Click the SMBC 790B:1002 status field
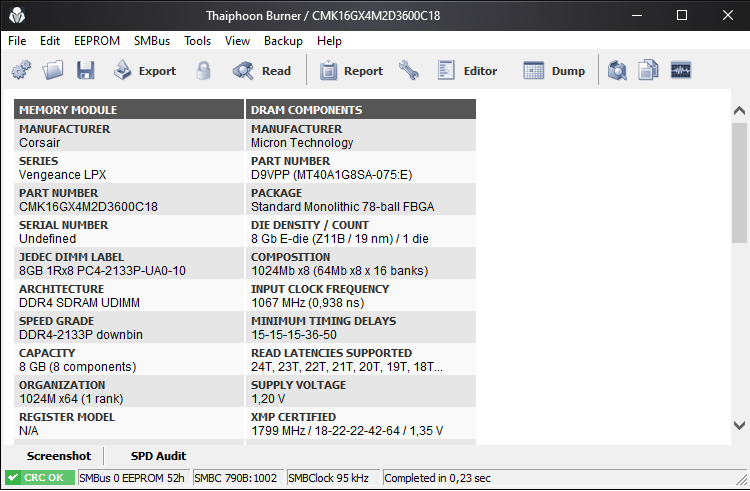 pos(236,478)
